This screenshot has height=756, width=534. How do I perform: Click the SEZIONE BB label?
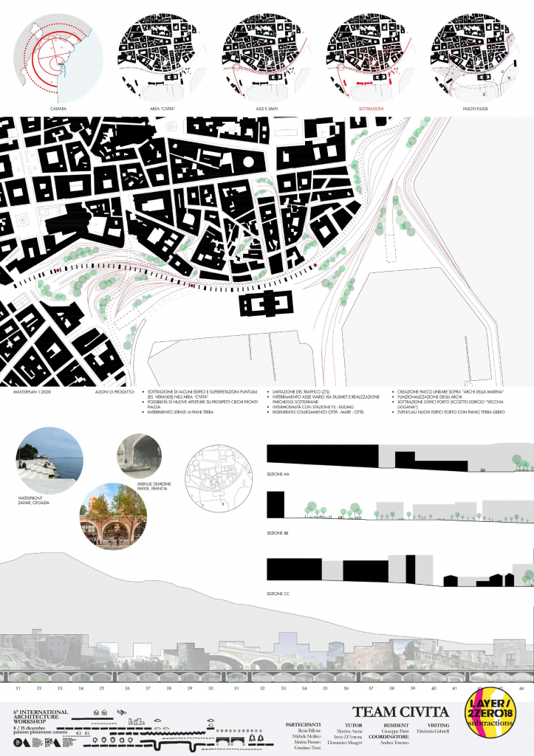279,532
